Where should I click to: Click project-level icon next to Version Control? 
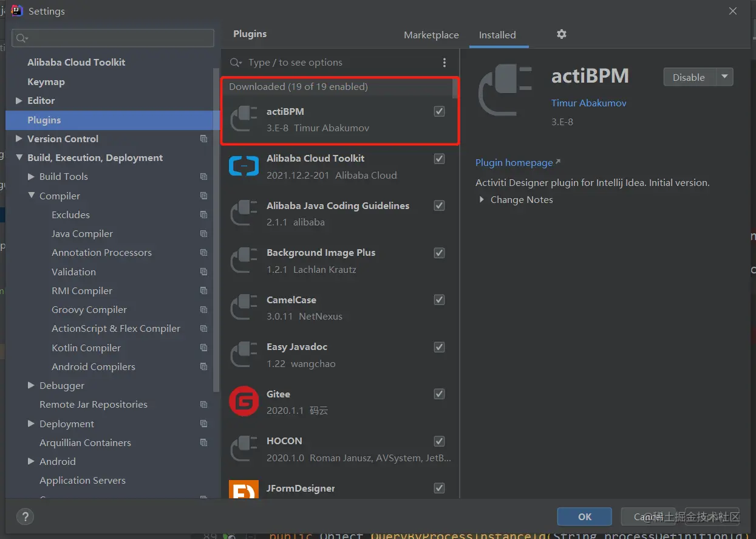pos(203,139)
